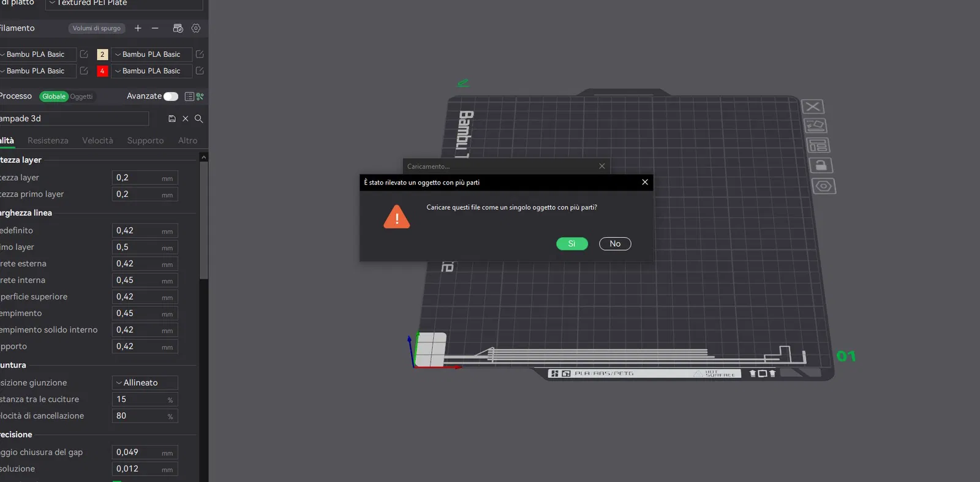Click the plate X remove icon
This screenshot has height=482, width=980.
click(x=813, y=107)
